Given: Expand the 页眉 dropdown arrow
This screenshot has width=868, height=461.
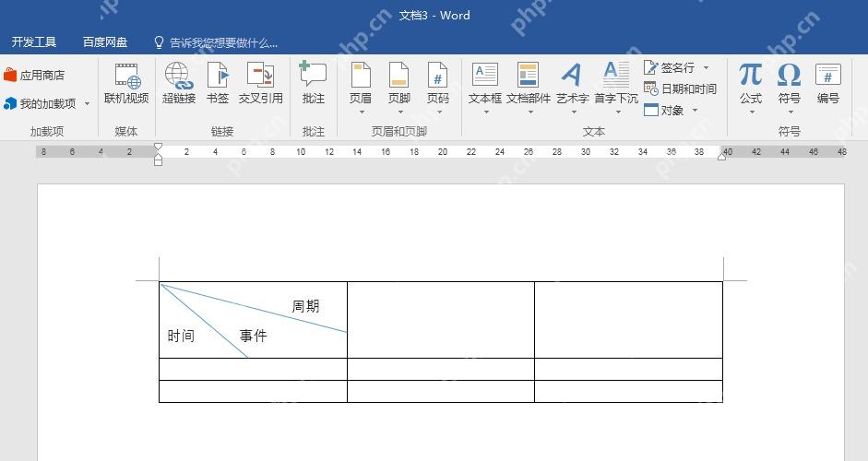Looking at the screenshot, I should tap(362, 112).
